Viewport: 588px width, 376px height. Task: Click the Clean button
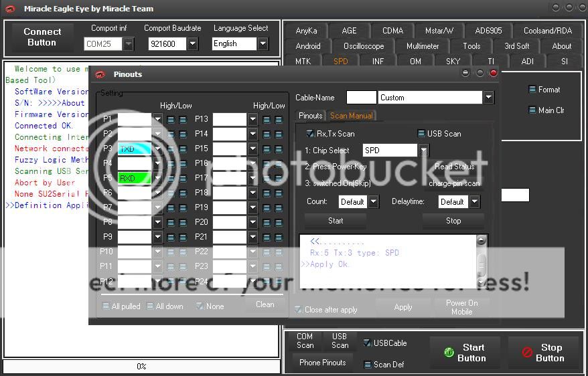(x=265, y=305)
